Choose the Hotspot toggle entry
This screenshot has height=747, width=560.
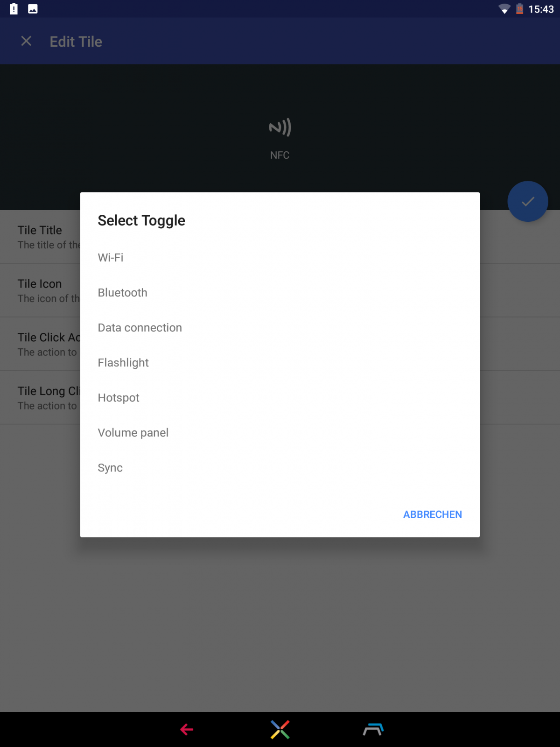280,398
